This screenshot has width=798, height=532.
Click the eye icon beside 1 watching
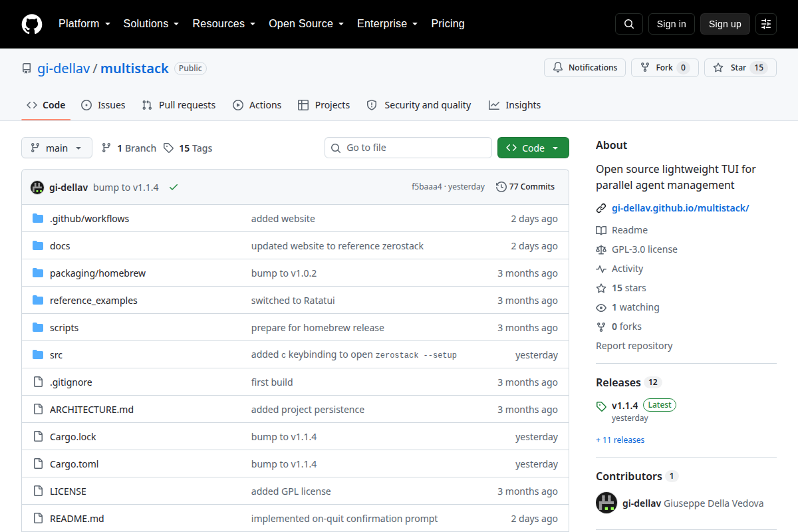601,307
